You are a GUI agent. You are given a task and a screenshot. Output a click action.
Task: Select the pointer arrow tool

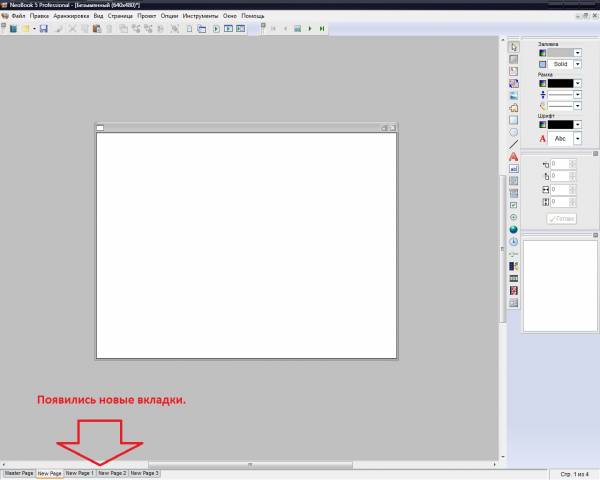click(514, 47)
